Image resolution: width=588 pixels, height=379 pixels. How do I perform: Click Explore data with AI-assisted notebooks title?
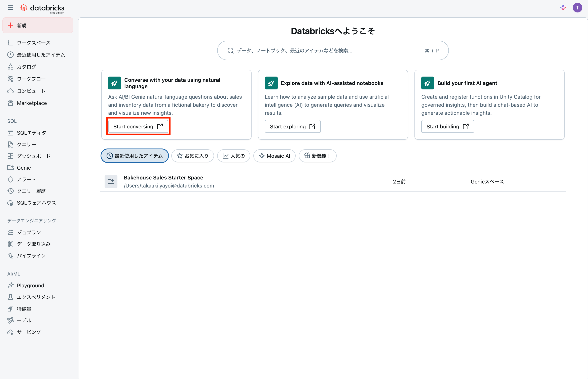pyautogui.click(x=332, y=83)
